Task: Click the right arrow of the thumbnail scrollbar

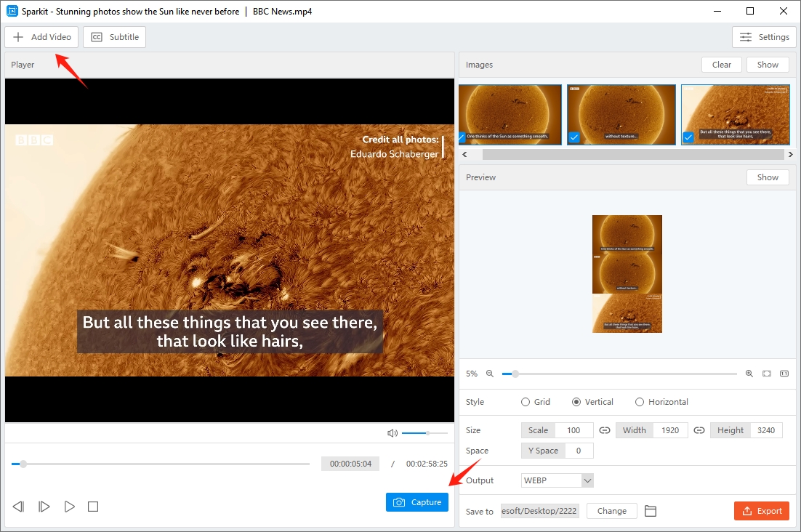Action: [x=790, y=154]
